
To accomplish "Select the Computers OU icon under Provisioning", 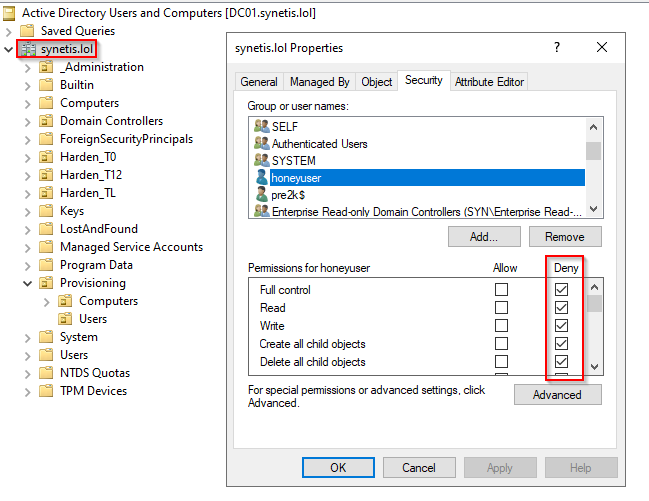I will 65,301.
